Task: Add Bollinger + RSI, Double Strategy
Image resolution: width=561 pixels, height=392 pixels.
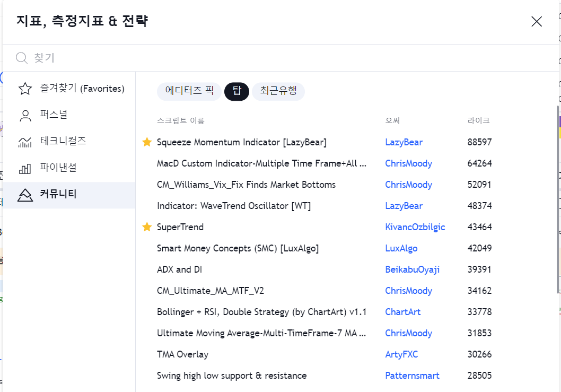Action: coord(261,312)
